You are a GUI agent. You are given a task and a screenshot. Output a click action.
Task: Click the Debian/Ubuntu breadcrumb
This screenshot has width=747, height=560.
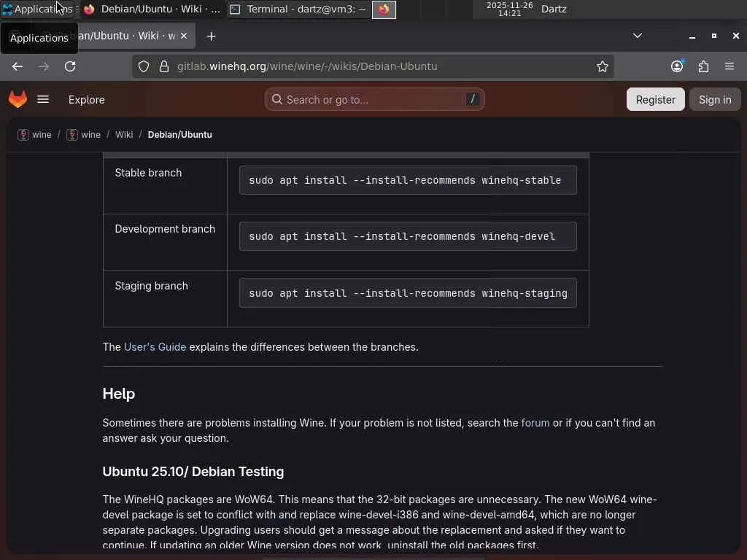(x=179, y=135)
